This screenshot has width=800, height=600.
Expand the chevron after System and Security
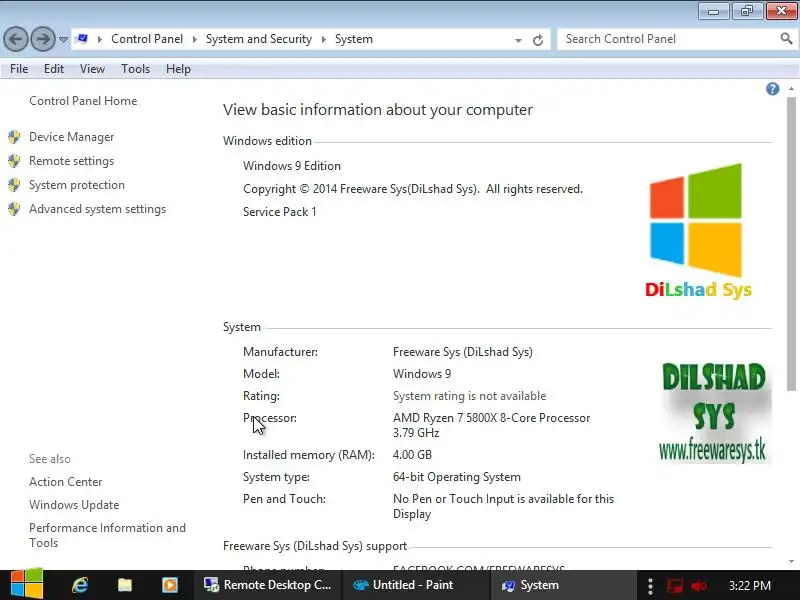pyautogui.click(x=323, y=39)
